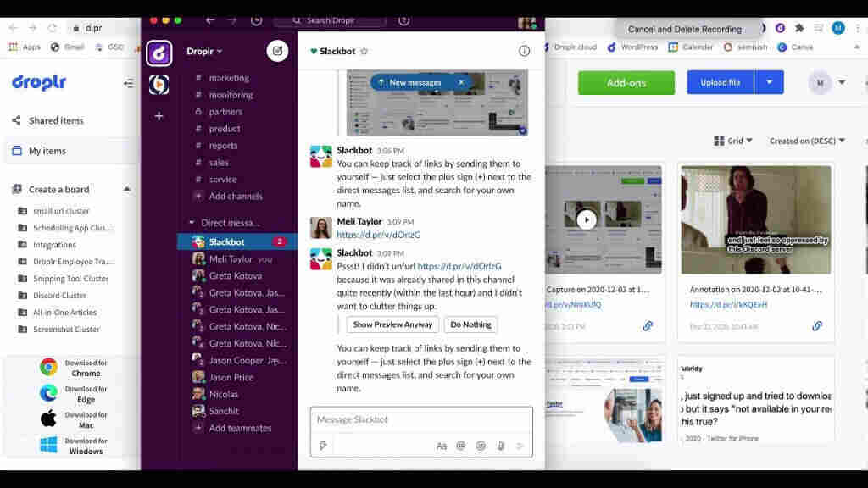Open the Integrations board
868x488 pixels.
pyautogui.click(x=54, y=245)
